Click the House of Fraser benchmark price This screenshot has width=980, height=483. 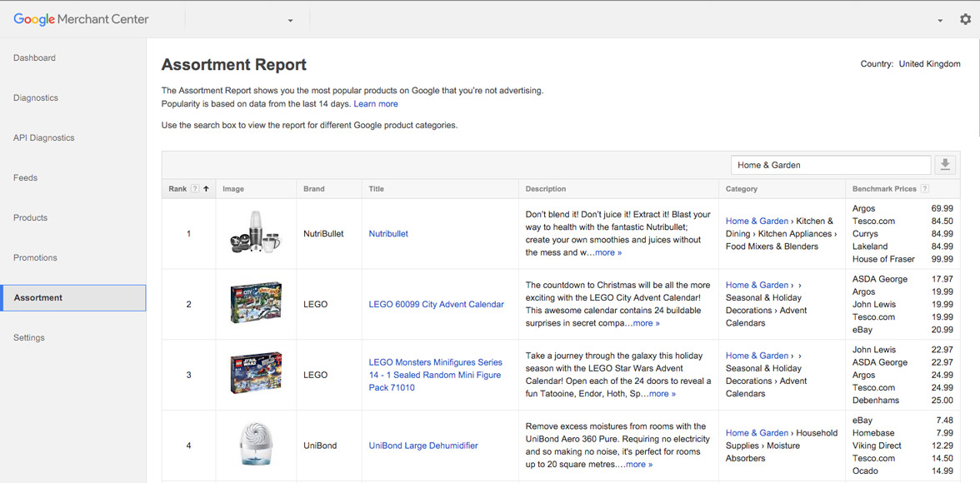pos(902,259)
